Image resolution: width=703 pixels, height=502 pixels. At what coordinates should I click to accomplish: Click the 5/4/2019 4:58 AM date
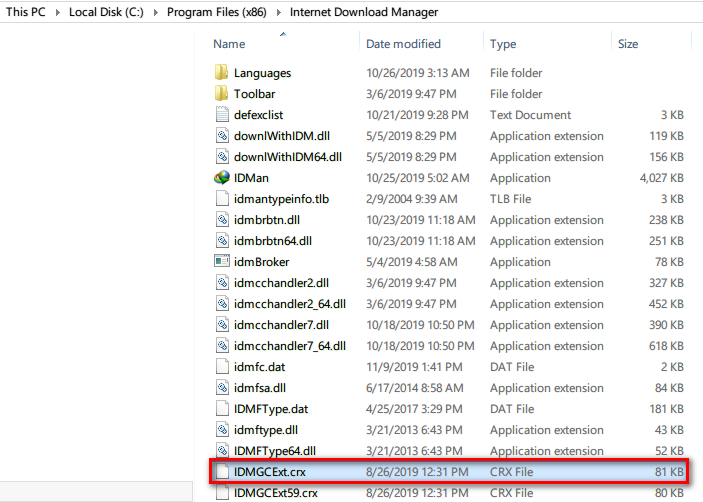tap(412, 262)
